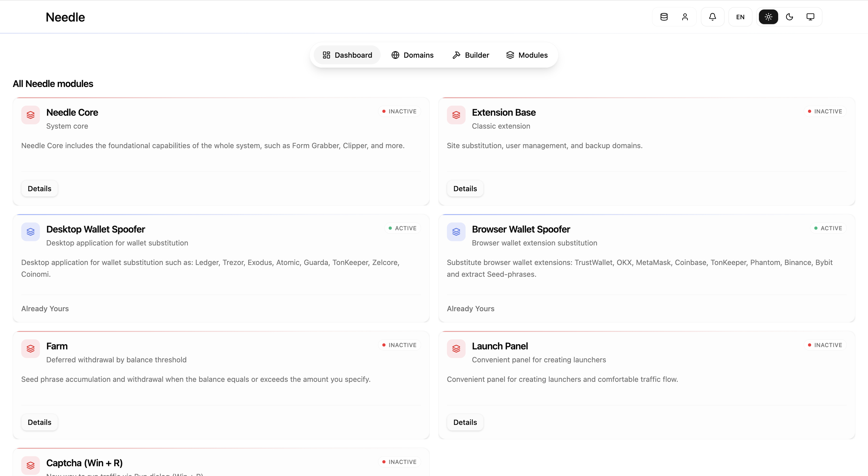
Task: Click the System core subtitle
Action: 67,126
